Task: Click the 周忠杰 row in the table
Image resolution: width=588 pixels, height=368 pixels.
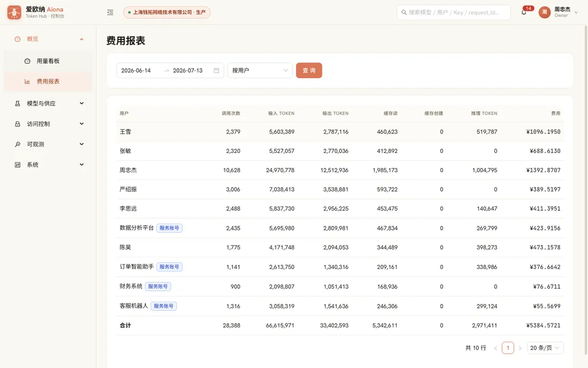Action: click(x=340, y=170)
